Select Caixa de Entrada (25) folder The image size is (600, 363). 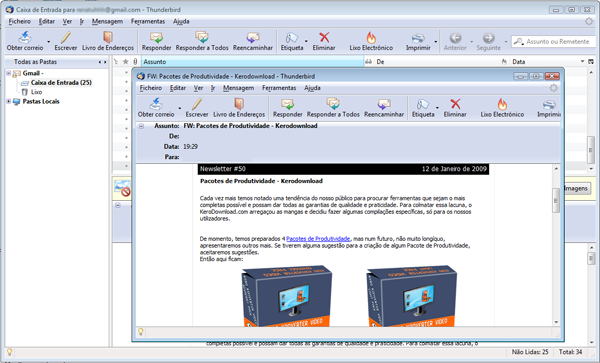(x=61, y=83)
